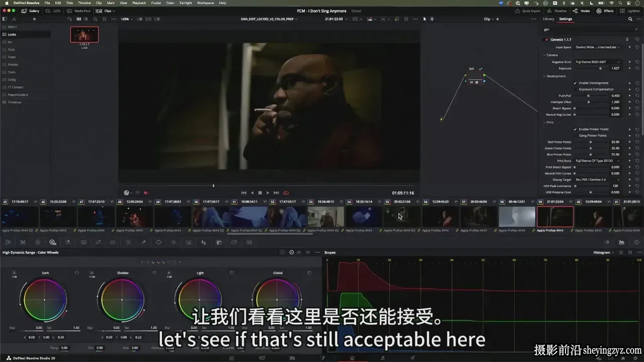This screenshot has width=644, height=362.
Task: Open the Lightbox view
Action: (x=630, y=11)
